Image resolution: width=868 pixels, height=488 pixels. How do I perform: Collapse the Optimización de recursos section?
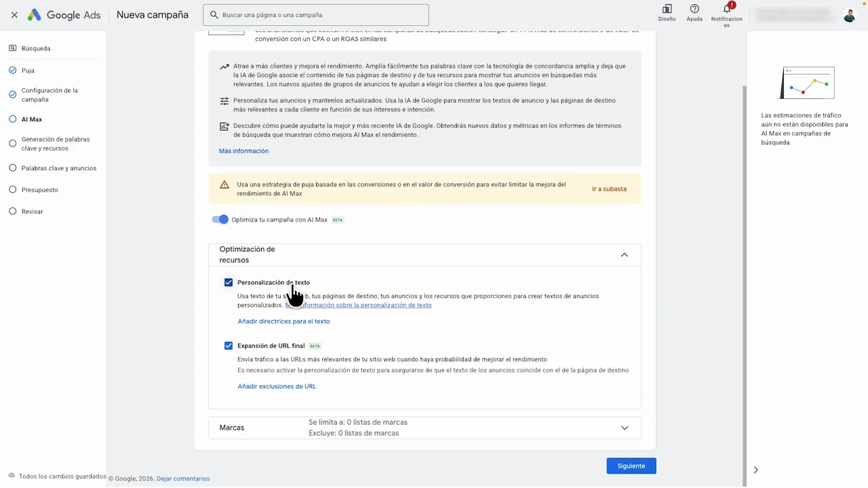625,255
